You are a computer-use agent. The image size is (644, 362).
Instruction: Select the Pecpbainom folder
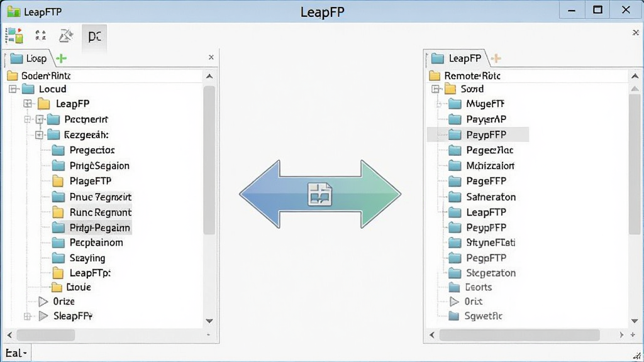87,243
